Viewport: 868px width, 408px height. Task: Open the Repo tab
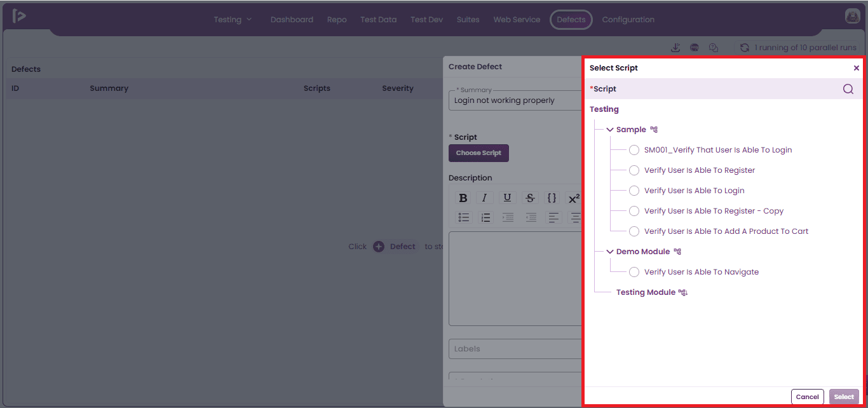click(337, 20)
